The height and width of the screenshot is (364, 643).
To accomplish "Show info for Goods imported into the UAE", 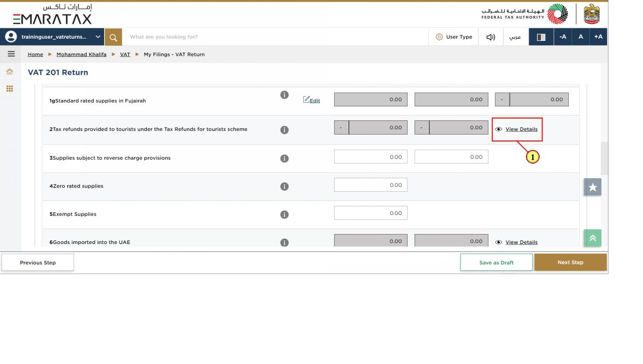I will click(x=284, y=243).
